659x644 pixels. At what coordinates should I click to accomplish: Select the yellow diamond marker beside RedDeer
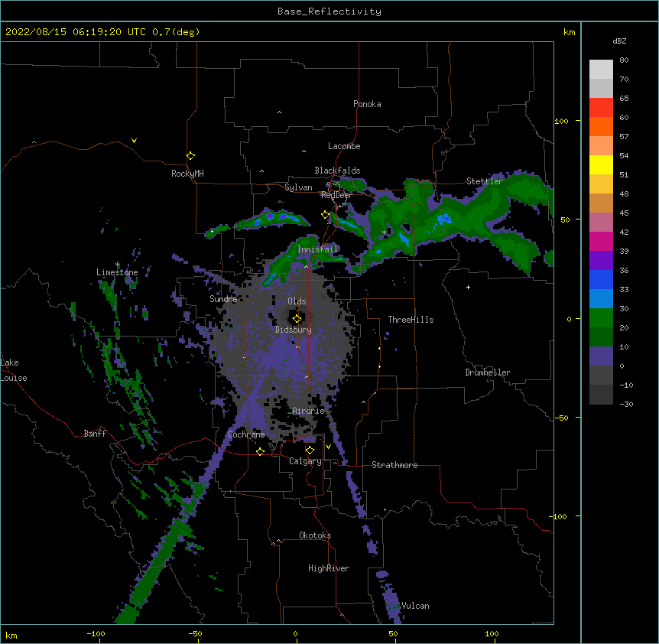pos(325,215)
